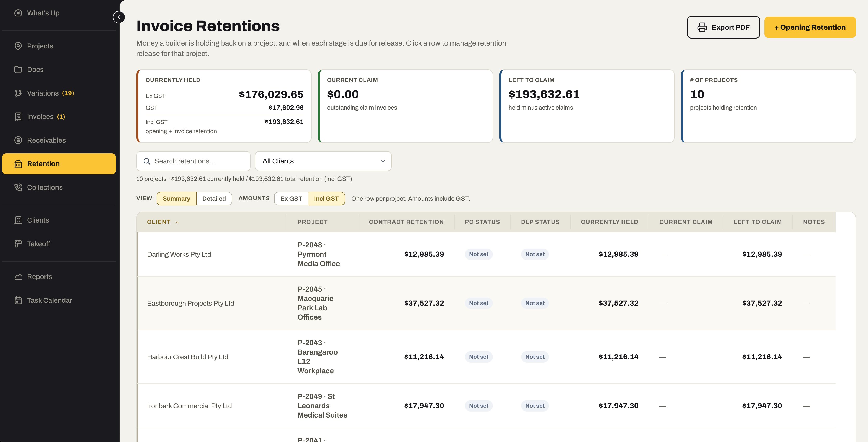This screenshot has height=442, width=868.
Task: Click the Receivables dollar icon
Action: pos(18,140)
